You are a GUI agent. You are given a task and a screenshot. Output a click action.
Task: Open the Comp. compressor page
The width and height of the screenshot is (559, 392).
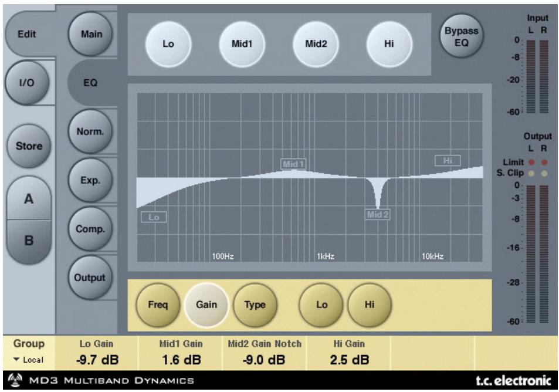coord(90,229)
